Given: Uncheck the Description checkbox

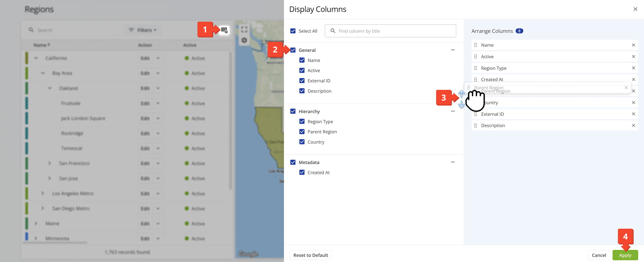Looking at the screenshot, I should click(302, 91).
